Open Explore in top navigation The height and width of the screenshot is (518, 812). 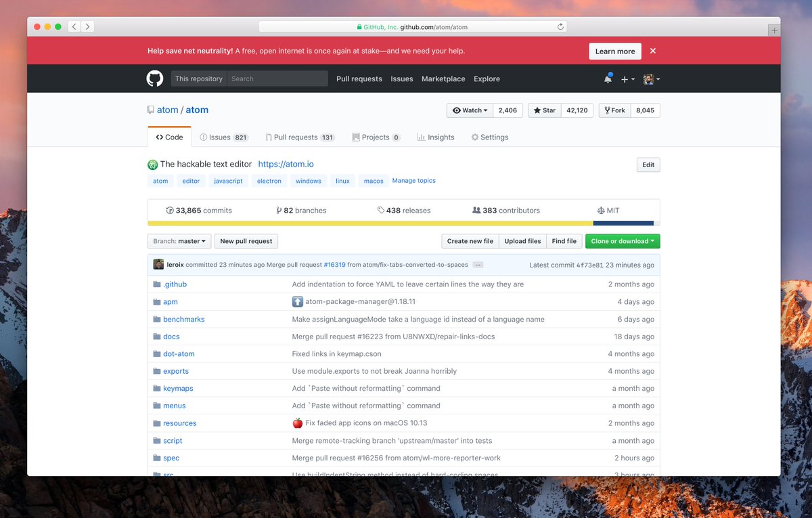[x=487, y=79]
